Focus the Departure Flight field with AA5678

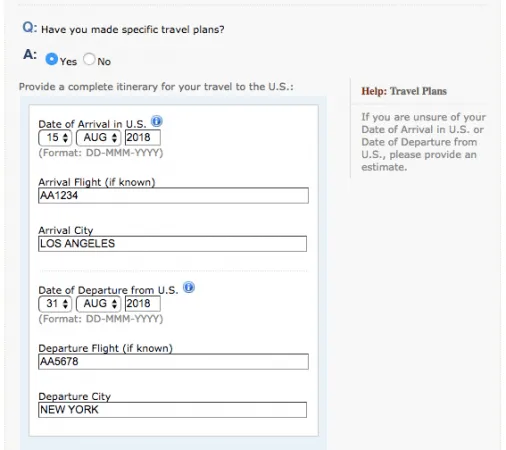(x=173, y=362)
